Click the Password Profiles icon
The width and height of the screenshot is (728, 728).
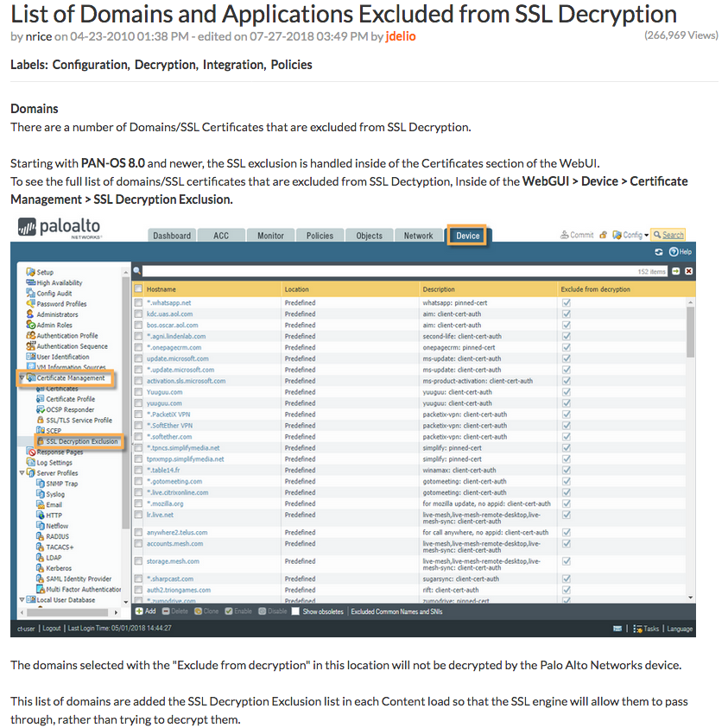point(30,304)
